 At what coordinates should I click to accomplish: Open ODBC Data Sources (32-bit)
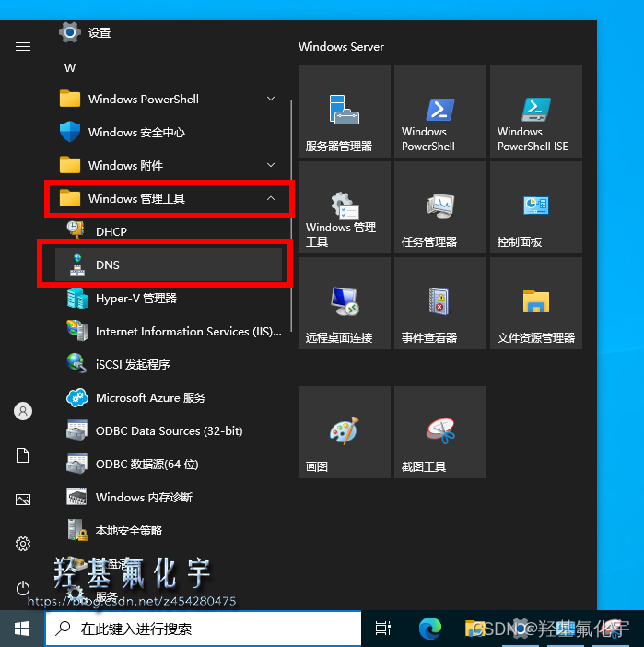[x=169, y=430]
